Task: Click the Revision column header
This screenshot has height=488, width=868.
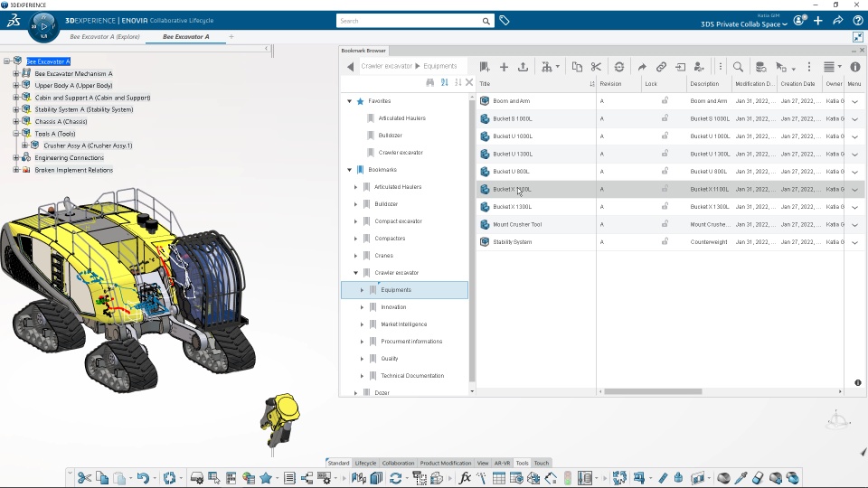Action: (618, 84)
